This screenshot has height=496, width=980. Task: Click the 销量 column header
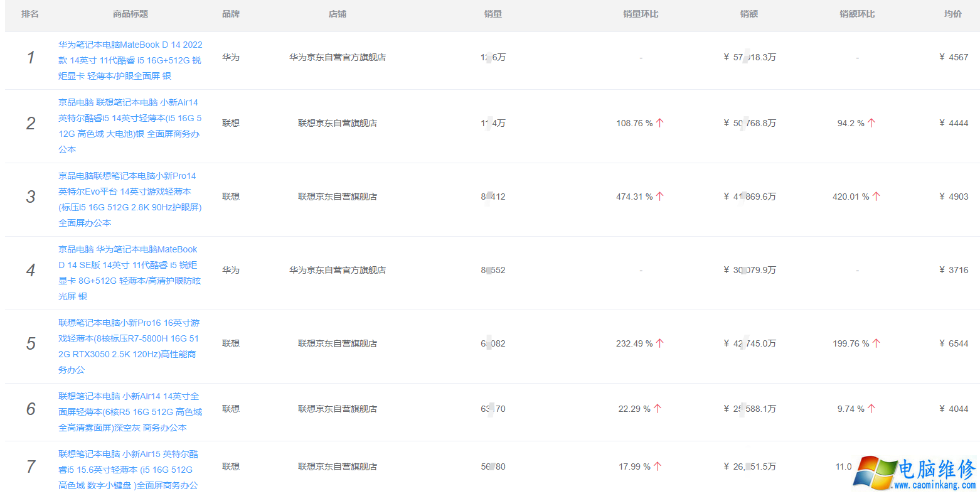tap(493, 14)
